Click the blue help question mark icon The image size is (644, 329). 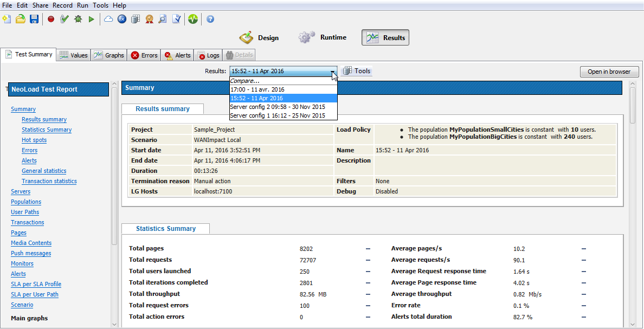coord(210,19)
